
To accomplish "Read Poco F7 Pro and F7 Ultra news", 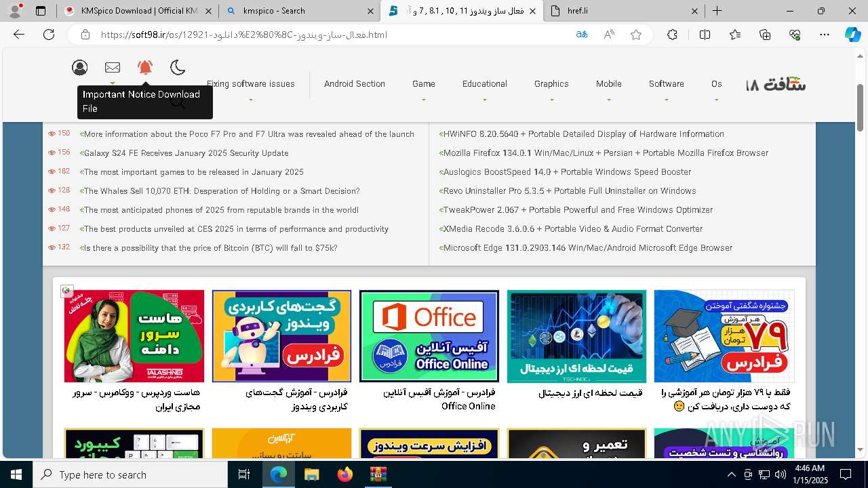I will click(x=248, y=134).
